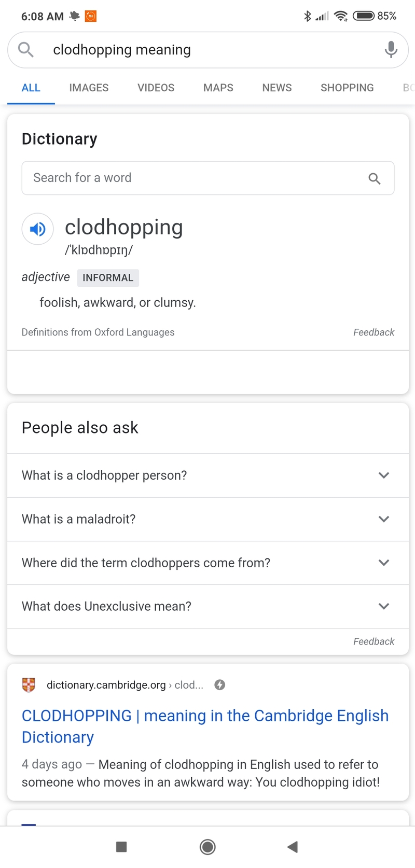The height and width of the screenshot is (868, 415).
Task: Tap the magnifier icon in Google search bar
Action: coord(25,50)
